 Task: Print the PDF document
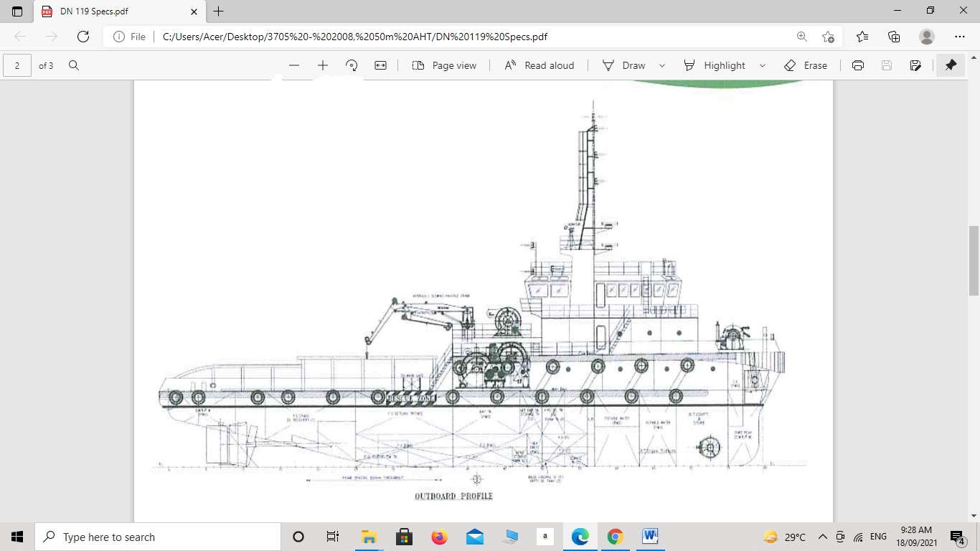coord(858,65)
